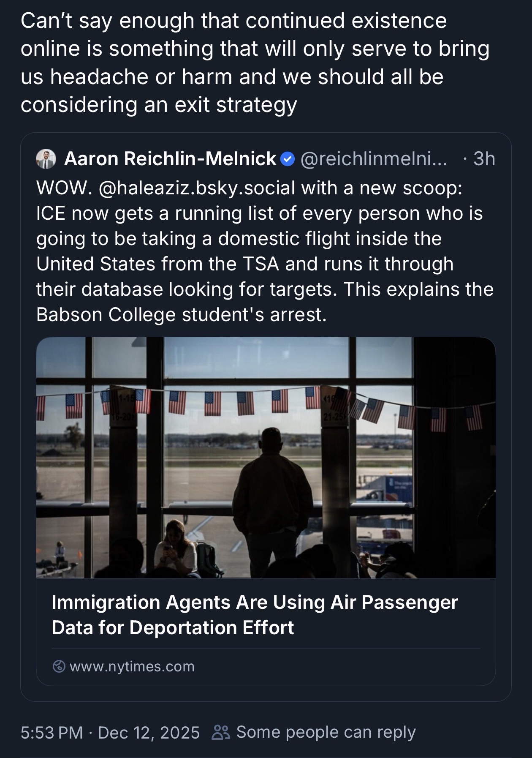
Task: Click the blue verified checkmark badge
Action: 288,159
